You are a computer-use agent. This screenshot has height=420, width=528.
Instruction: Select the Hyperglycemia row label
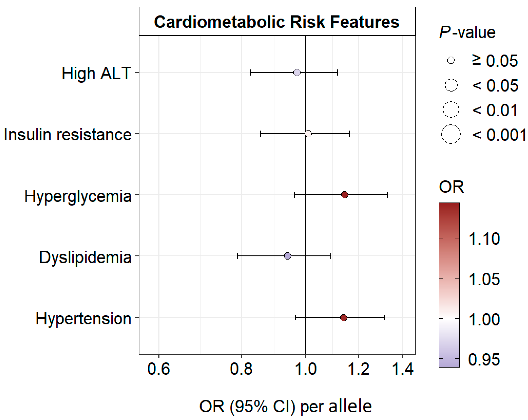coord(78,196)
